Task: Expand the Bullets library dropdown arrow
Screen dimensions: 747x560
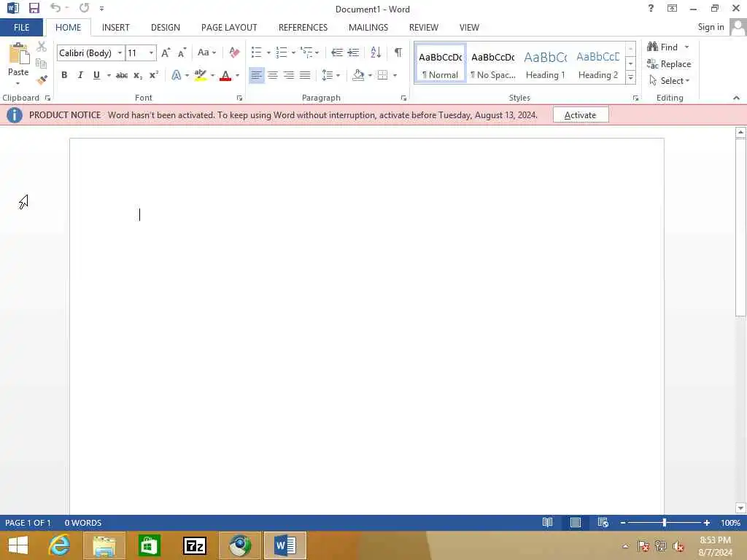Action: point(268,52)
